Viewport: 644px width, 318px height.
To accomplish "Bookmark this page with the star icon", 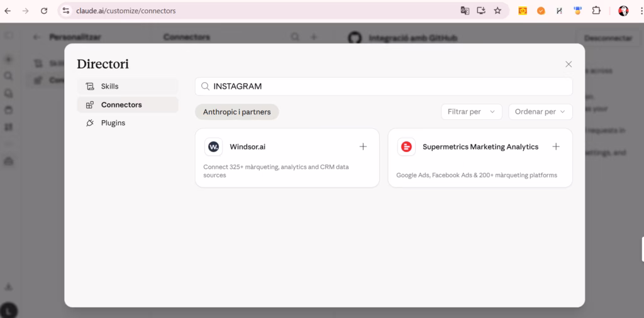I will pyautogui.click(x=497, y=11).
